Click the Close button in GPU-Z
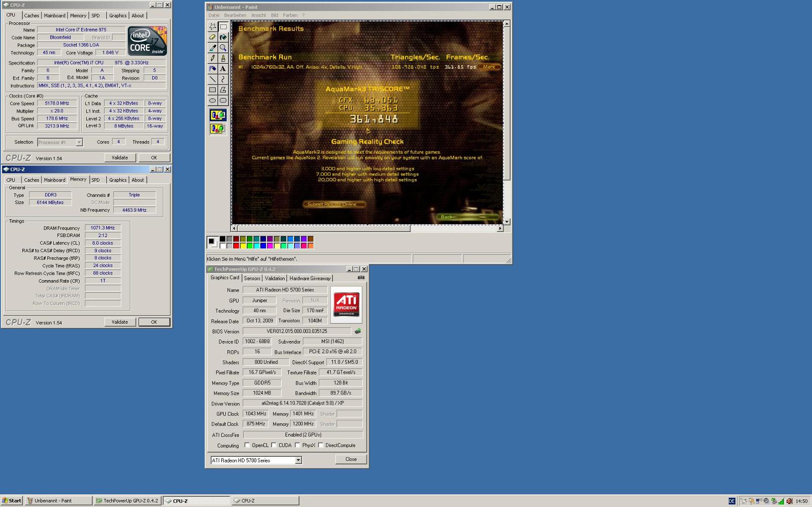 (351, 459)
